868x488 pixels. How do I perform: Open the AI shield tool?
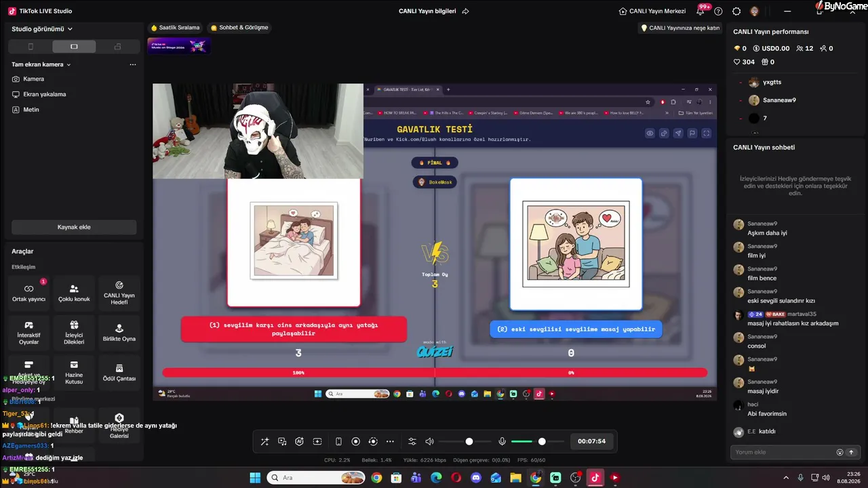point(299,441)
